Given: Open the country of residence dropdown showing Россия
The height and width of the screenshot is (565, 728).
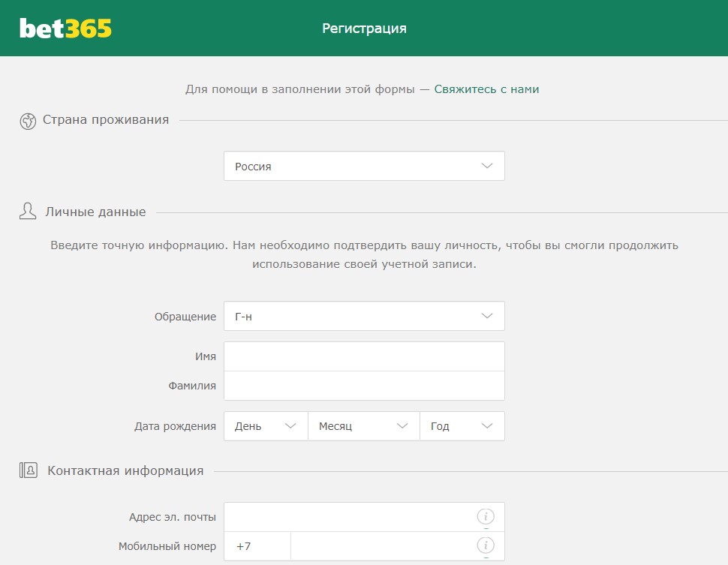Looking at the screenshot, I should click(x=364, y=165).
